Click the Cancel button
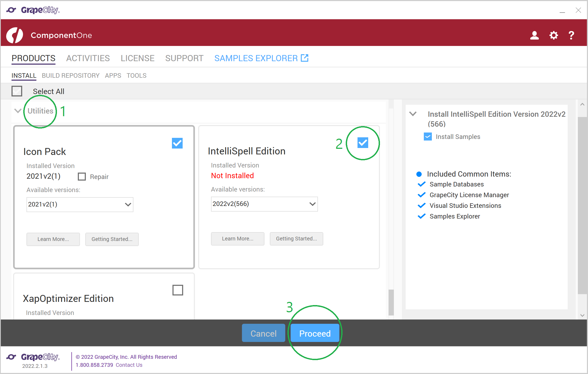 point(263,333)
